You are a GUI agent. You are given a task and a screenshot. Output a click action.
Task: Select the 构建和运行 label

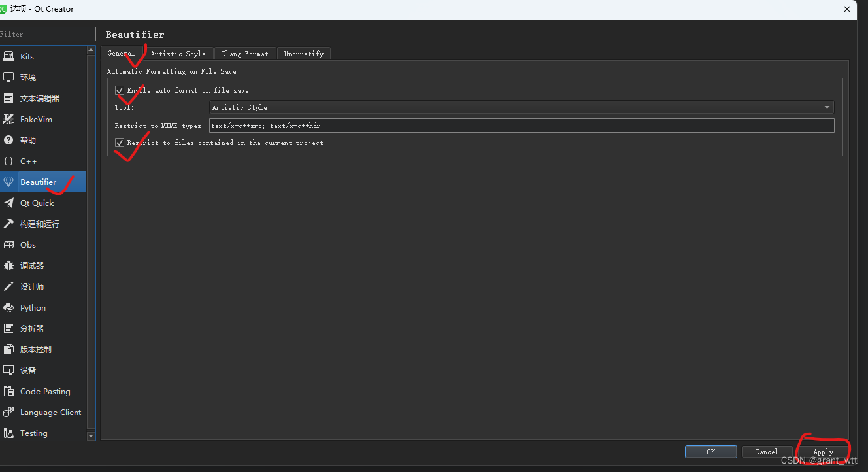click(x=40, y=224)
